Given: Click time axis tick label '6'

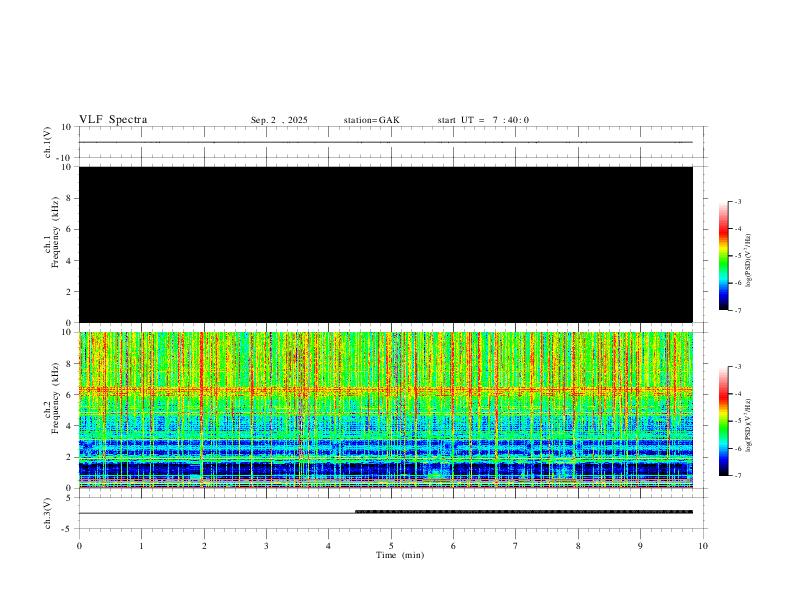Looking at the screenshot, I should [453, 546].
